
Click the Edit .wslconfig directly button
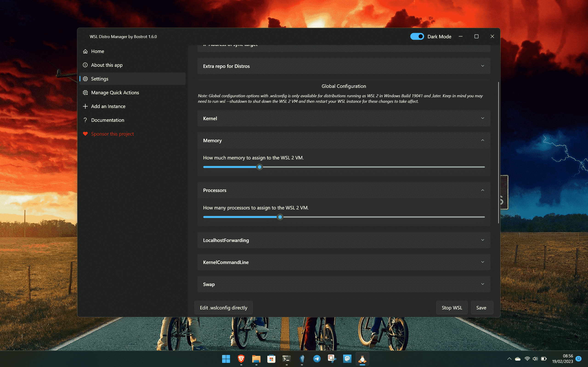tap(223, 307)
